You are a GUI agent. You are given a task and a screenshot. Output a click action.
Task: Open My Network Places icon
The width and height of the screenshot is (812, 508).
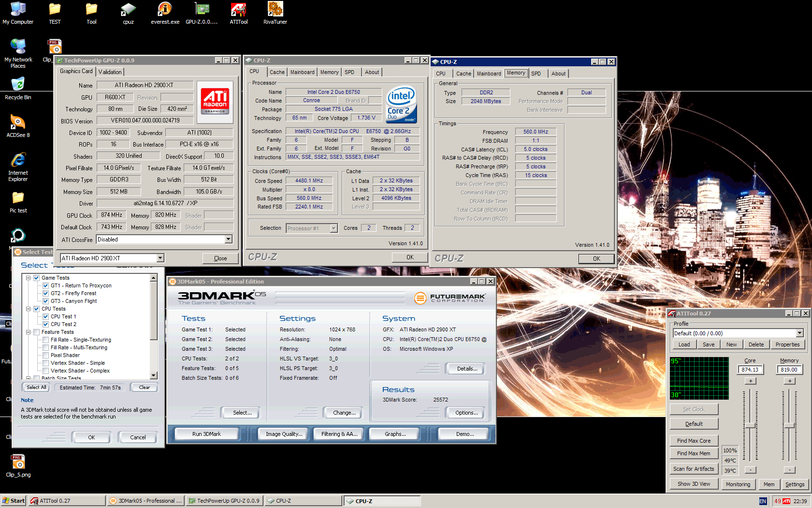pos(18,53)
